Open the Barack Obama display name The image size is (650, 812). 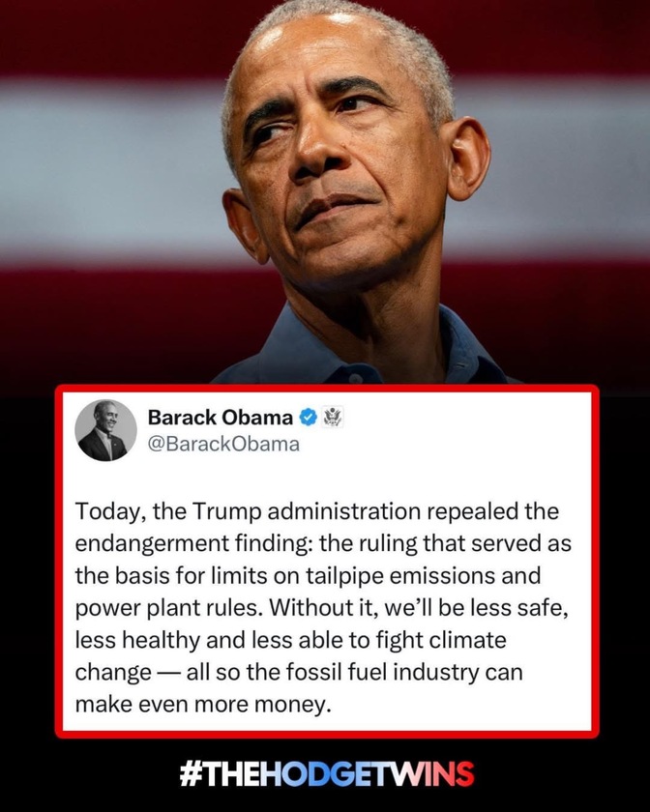221,418
